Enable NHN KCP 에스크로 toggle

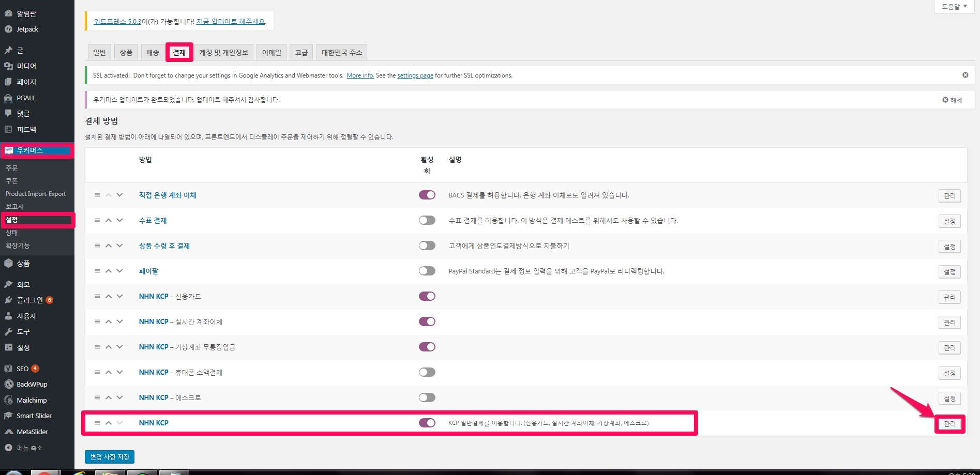427,397
